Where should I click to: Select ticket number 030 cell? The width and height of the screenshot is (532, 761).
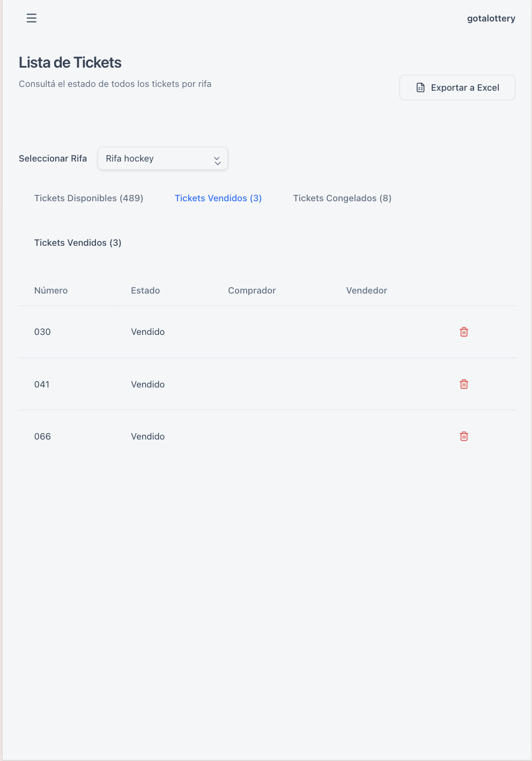tap(42, 332)
